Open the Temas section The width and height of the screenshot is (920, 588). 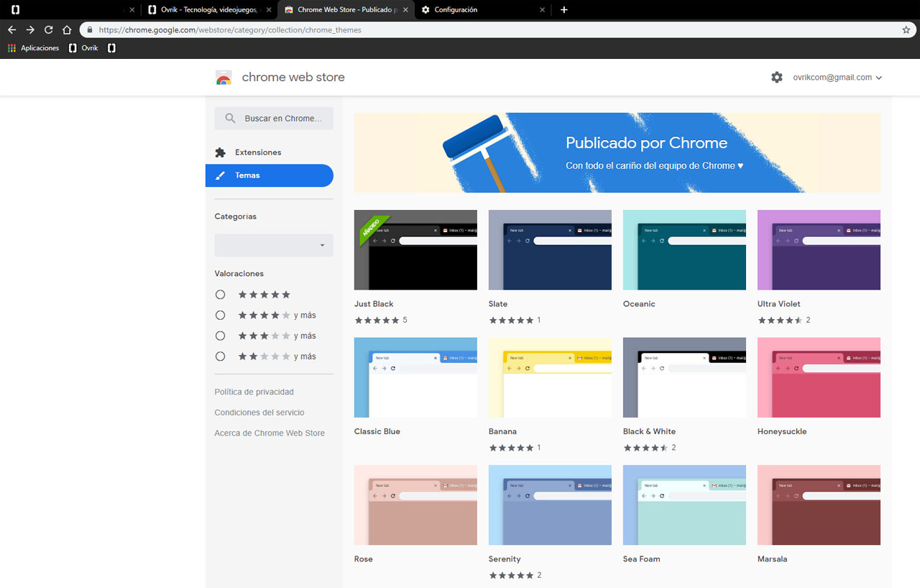270,175
